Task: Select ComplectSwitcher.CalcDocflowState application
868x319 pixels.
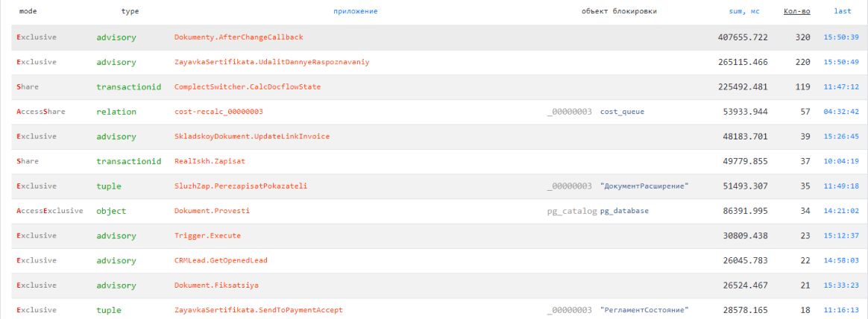Action: pos(247,87)
